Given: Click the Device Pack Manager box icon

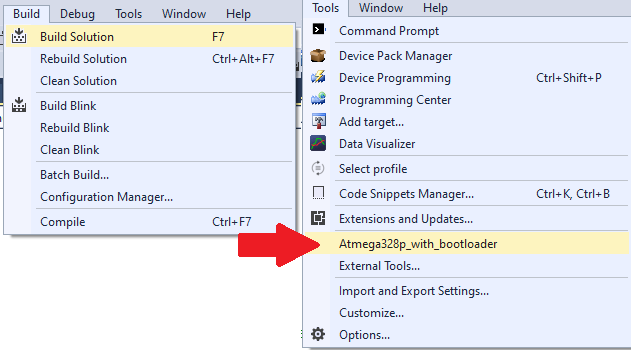Looking at the screenshot, I should point(318,55).
